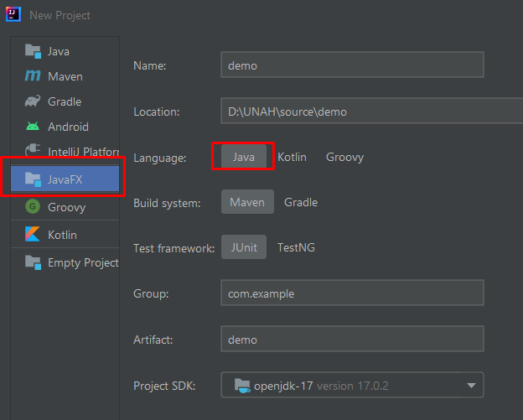Choose Groovy project type in sidebar
The width and height of the screenshot is (523, 420).
point(65,207)
